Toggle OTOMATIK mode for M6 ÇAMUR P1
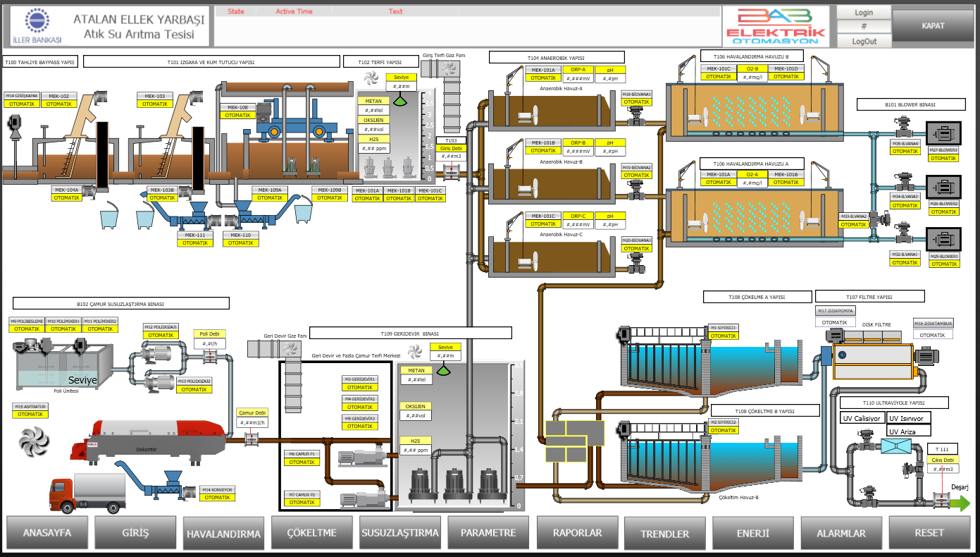 (x=302, y=463)
